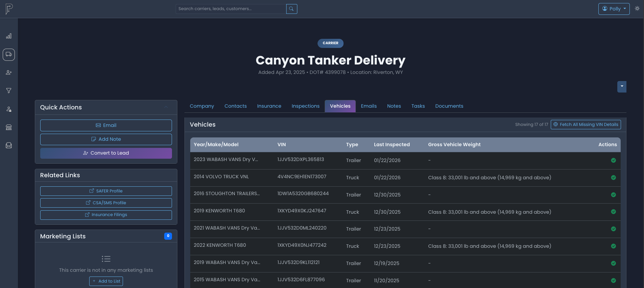Toggle the light/dark theme sun icon
644x288 pixels.
(637, 9)
